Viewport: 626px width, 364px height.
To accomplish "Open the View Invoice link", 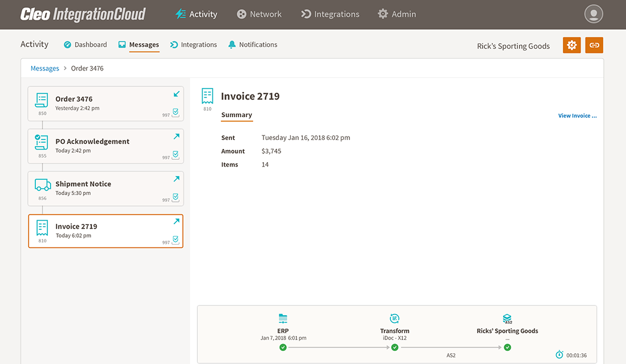I will [x=577, y=116].
